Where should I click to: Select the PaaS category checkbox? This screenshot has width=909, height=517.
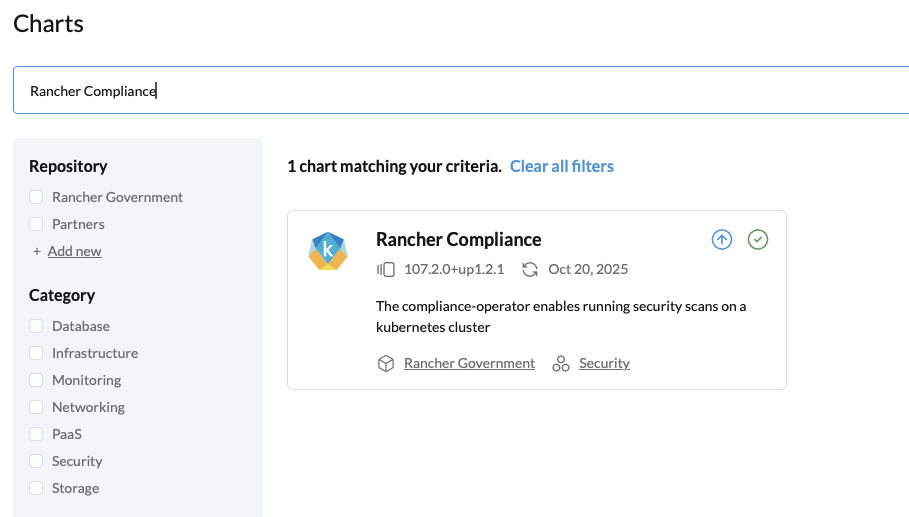coord(36,434)
